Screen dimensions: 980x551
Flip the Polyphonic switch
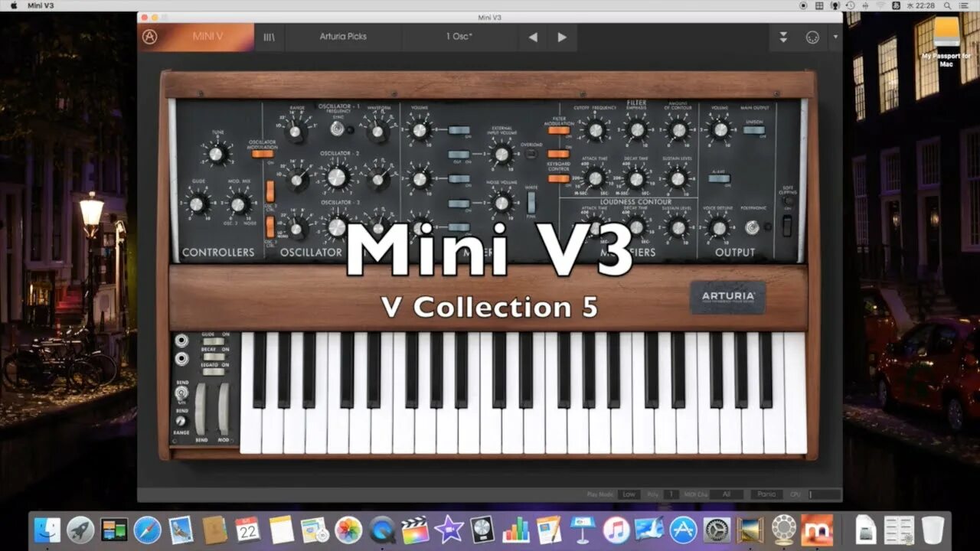(x=753, y=227)
